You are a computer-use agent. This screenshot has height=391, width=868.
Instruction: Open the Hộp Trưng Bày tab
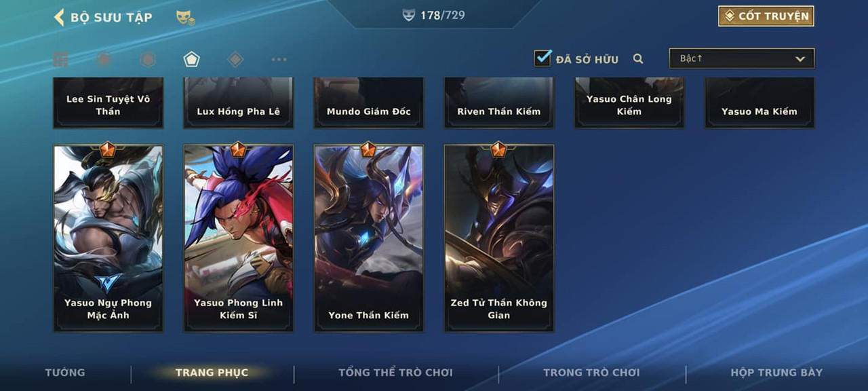pos(776,373)
